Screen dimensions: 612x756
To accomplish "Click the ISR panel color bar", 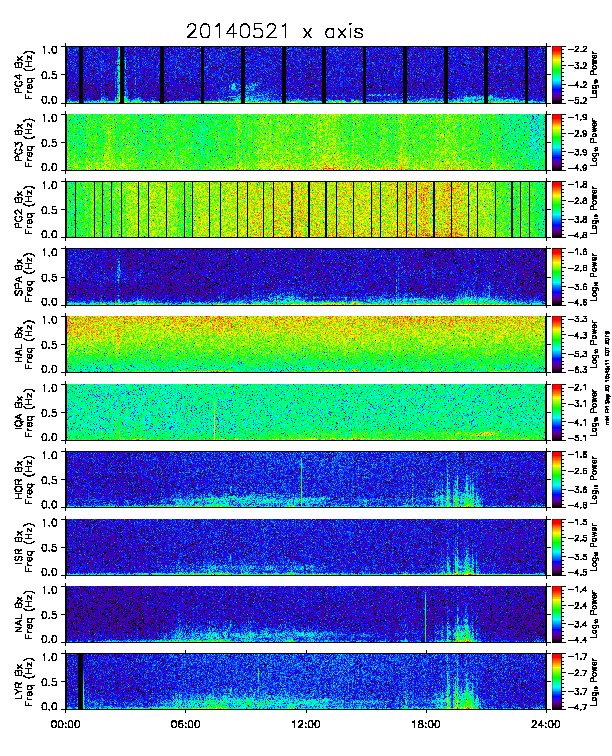I will (557, 547).
